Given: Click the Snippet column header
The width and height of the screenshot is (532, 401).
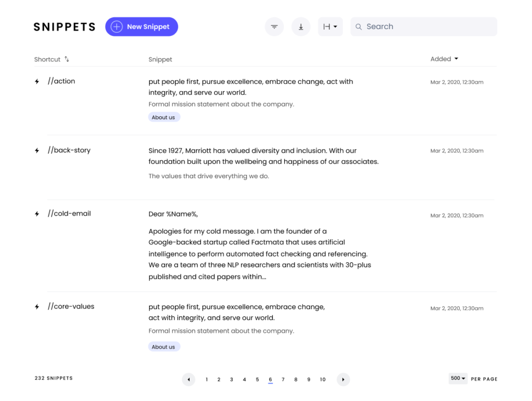Looking at the screenshot, I should click(160, 59).
